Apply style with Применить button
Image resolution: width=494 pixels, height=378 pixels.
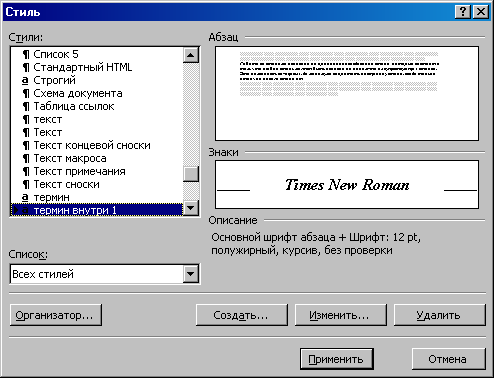(337, 359)
